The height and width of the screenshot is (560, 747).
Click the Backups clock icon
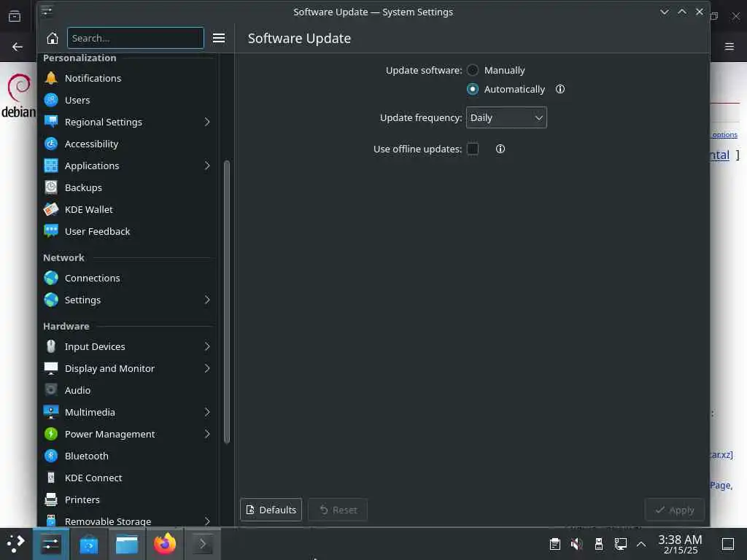click(51, 187)
